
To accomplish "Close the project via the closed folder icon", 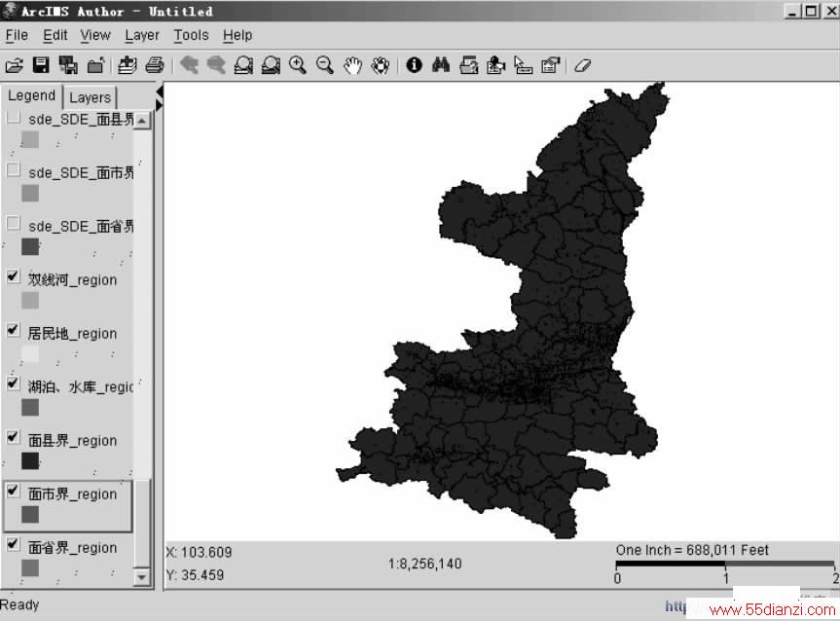I will (x=95, y=65).
